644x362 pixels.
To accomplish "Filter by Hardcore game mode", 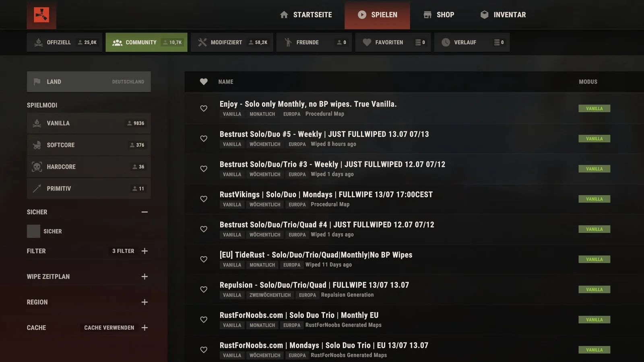I will [x=89, y=167].
